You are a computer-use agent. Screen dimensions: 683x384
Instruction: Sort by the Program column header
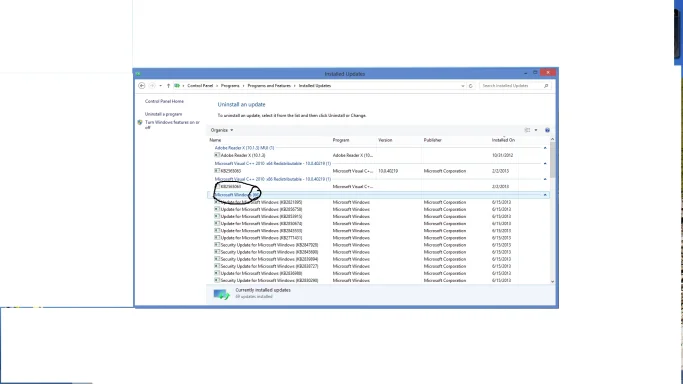(341, 140)
